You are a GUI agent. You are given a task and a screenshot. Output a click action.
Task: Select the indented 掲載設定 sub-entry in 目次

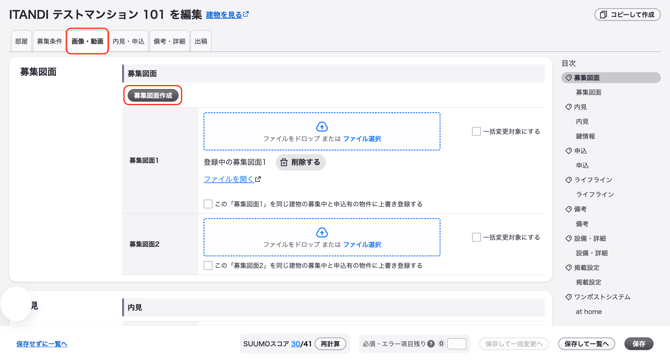pos(588,282)
